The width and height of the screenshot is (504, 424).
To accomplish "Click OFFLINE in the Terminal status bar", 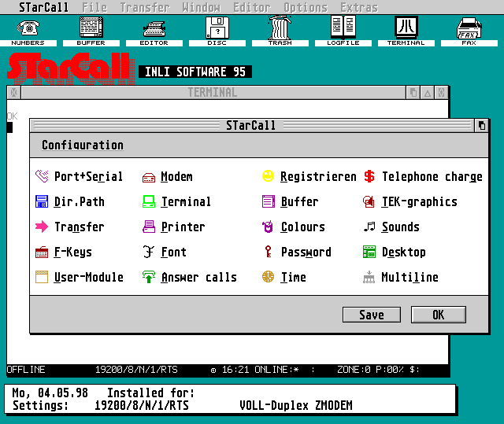I will [26, 370].
